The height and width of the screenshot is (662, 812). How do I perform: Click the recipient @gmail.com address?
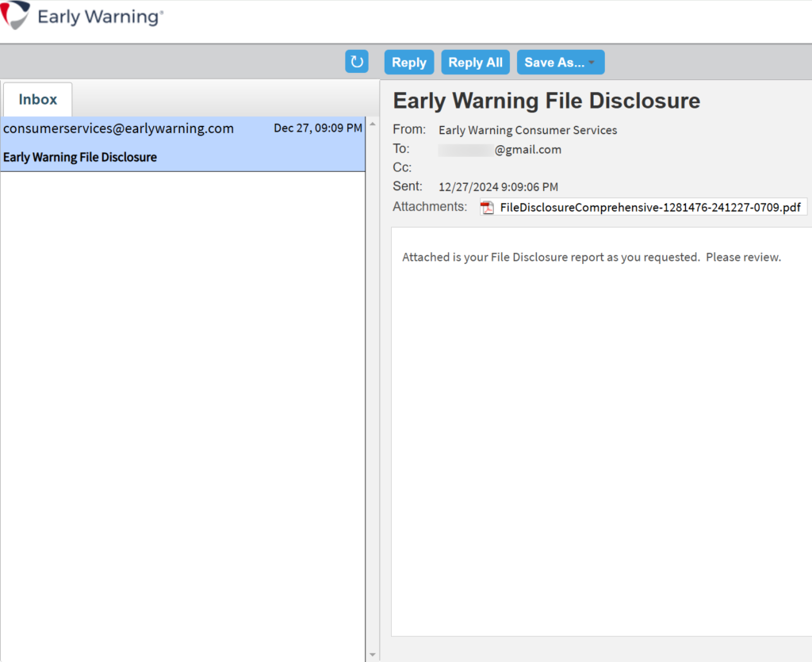point(500,150)
